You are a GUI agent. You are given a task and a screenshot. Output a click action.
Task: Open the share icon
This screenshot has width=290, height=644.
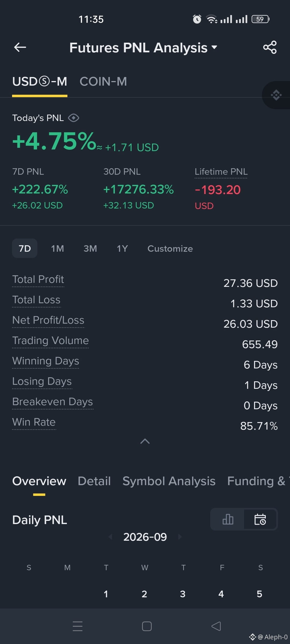pyautogui.click(x=270, y=47)
